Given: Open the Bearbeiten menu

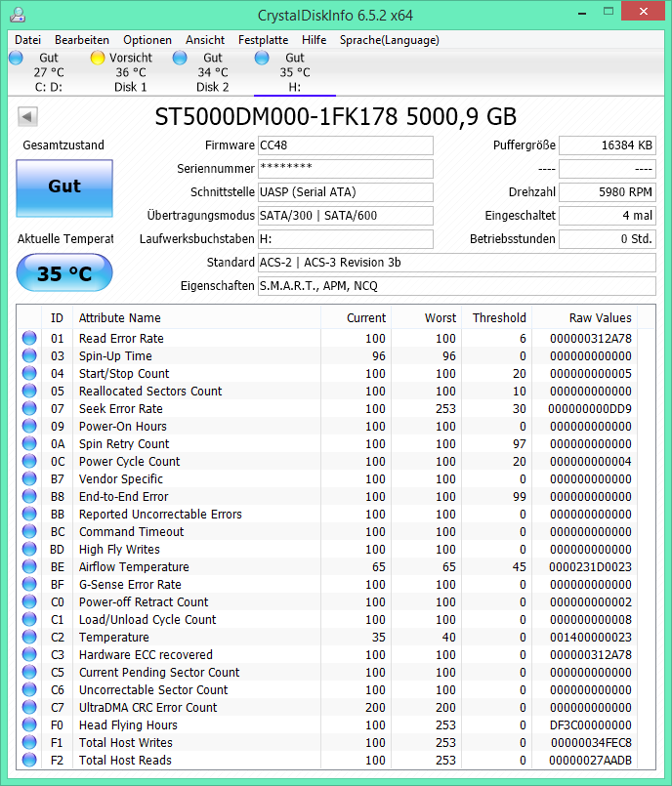Looking at the screenshot, I should 82,40.
